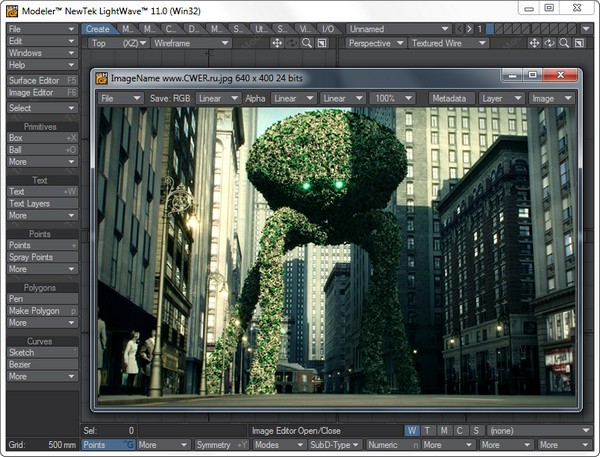This screenshot has height=457, width=600.
Task: Select the Box primitive tool
Action: click(x=42, y=138)
